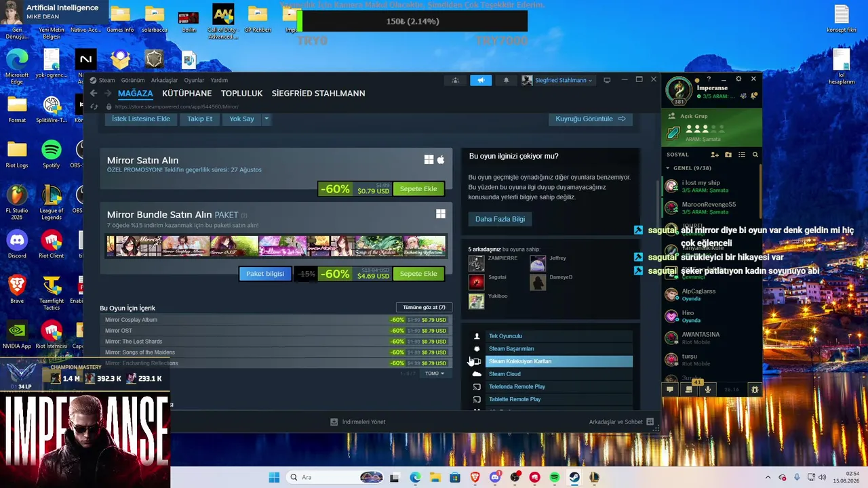Add a friend in League social panel
The image size is (868, 488).
tap(716, 155)
